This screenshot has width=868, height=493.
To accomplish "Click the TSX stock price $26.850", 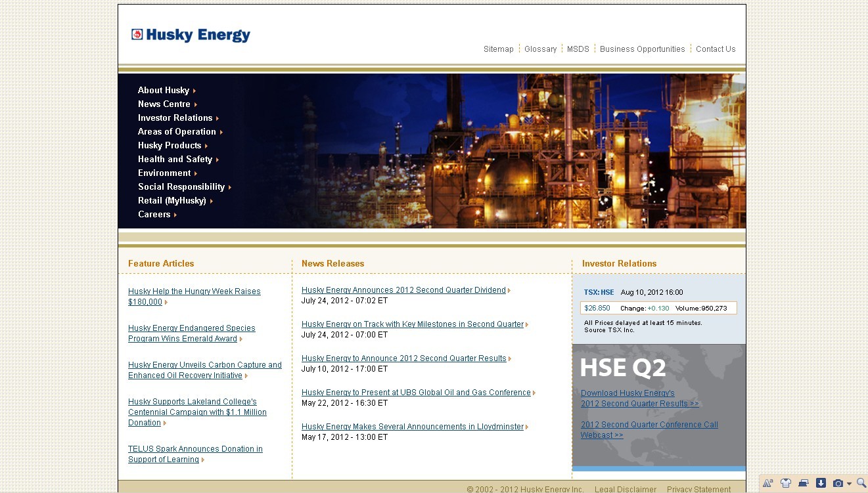I will tap(597, 308).
